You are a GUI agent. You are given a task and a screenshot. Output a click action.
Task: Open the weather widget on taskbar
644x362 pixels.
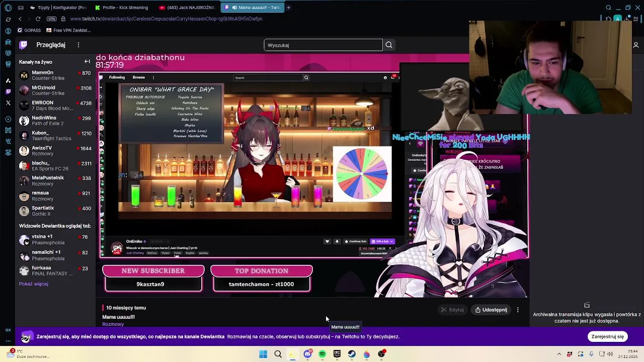tap(28, 354)
